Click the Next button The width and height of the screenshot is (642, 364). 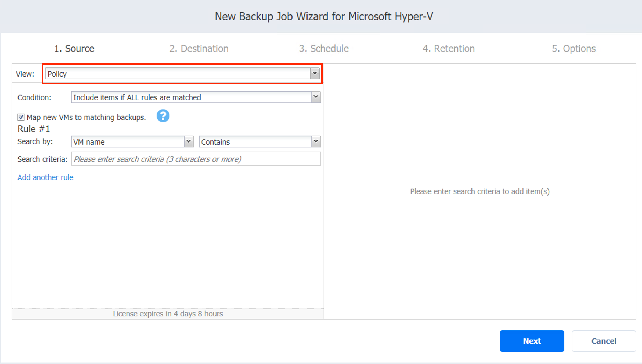(x=532, y=341)
